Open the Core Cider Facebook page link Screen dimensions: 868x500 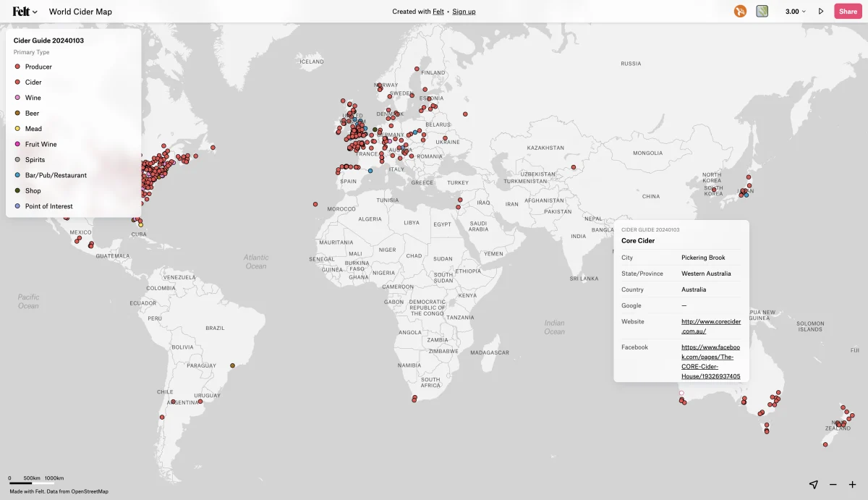711,362
